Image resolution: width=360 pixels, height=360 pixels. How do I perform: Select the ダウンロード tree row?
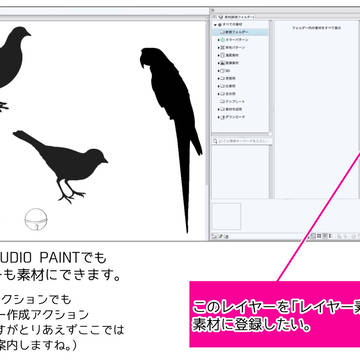pos(240,117)
